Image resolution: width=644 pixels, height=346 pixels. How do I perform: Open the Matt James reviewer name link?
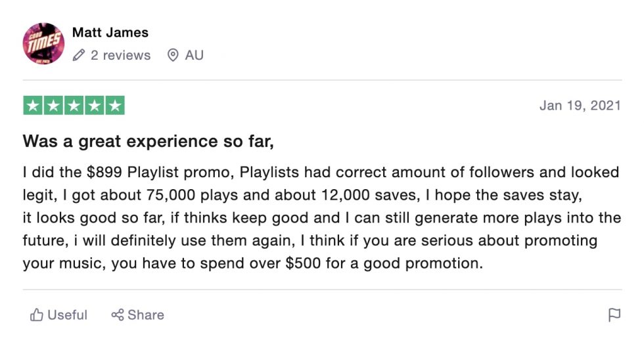[x=110, y=32]
